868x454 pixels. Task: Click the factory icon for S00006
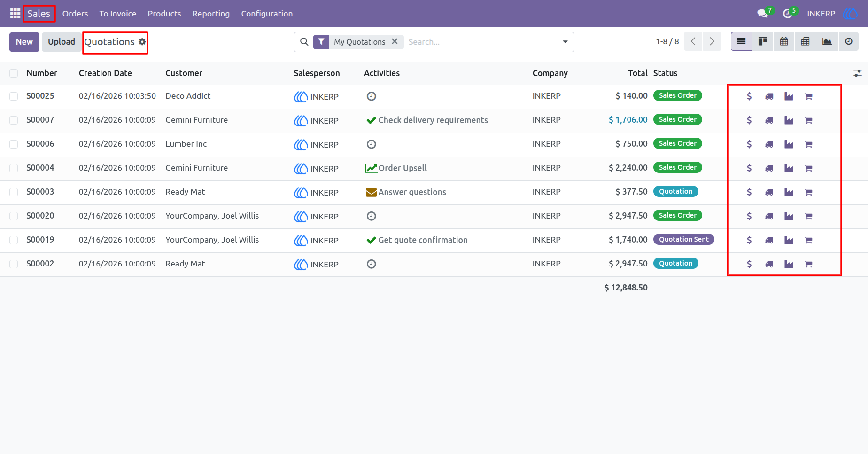click(789, 145)
